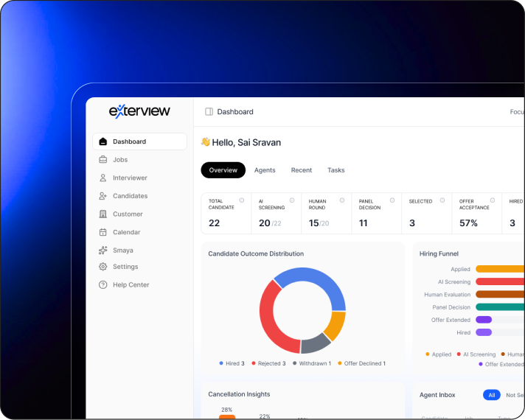Click the Jobs briefcase icon
Viewport: 525px width, 420px height.
coord(103,160)
